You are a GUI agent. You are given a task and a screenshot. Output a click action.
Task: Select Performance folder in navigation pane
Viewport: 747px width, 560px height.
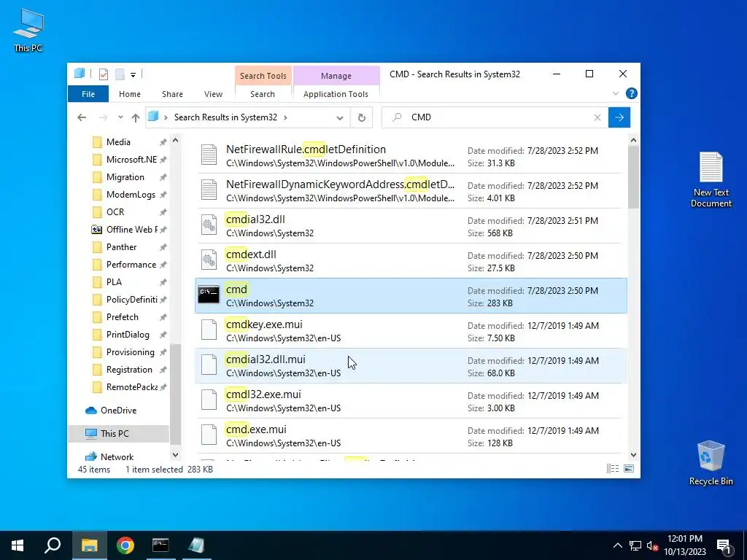131,264
